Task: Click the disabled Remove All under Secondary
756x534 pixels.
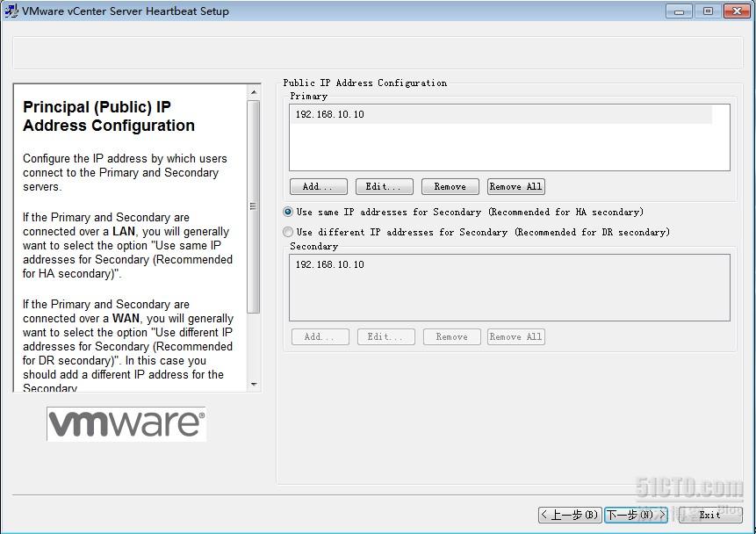Action: click(516, 336)
